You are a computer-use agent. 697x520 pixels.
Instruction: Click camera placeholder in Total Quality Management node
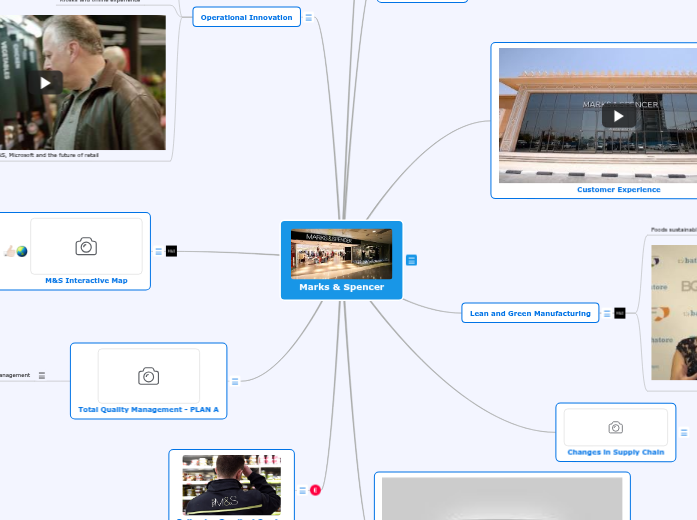pyautogui.click(x=148, y=376)
